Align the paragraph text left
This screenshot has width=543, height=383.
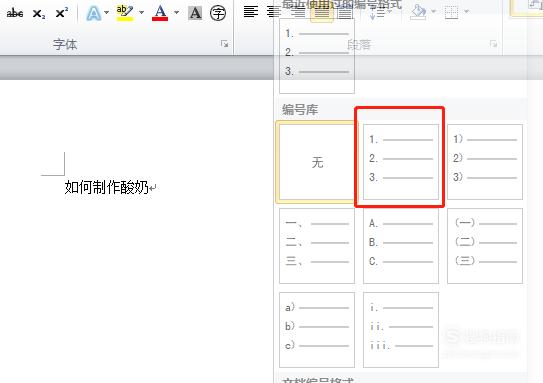coord(251,12)
